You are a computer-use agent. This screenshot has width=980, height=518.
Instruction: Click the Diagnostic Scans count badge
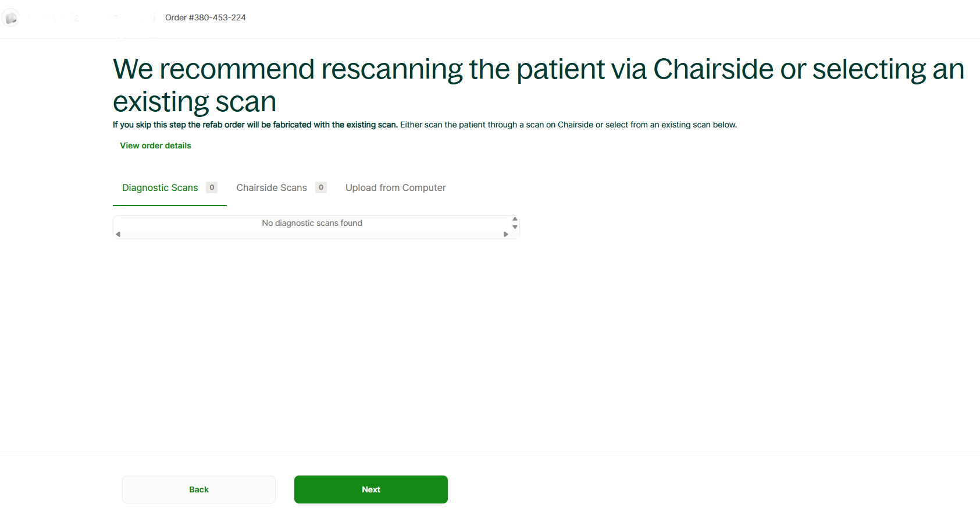[x=212, y=187]
